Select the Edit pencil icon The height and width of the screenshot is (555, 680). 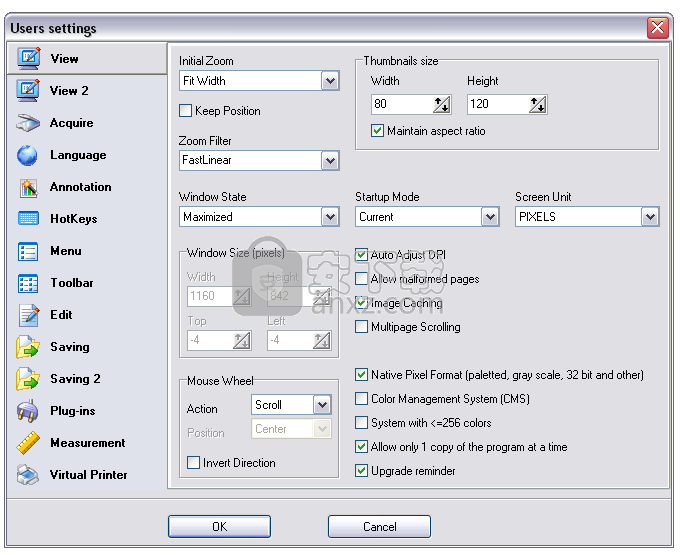click(29, 315)
